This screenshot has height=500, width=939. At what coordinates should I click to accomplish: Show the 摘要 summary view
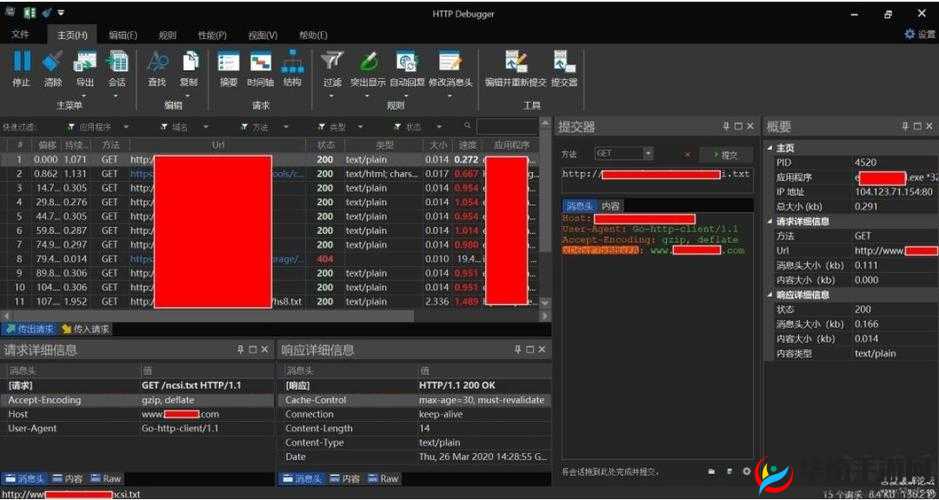point(228,68)
